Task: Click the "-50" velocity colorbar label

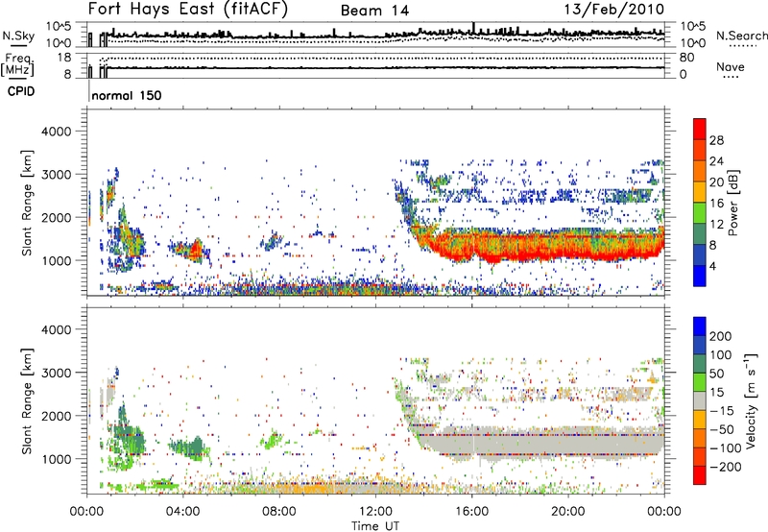Action: [x=722, y=429]
